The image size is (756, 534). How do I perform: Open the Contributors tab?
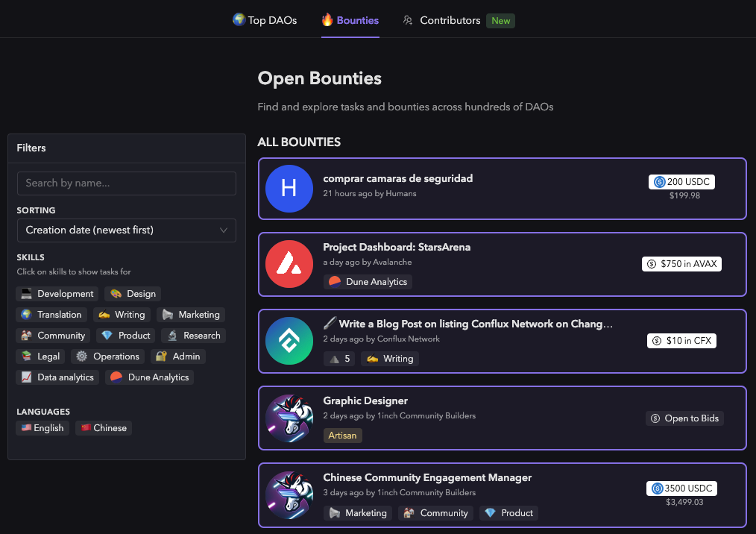(x=450, y=20)
